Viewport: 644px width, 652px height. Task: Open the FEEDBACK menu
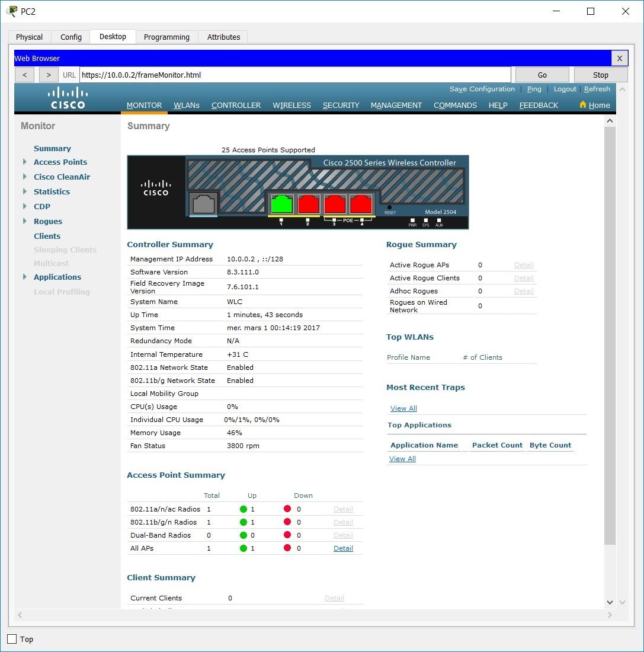539,105
